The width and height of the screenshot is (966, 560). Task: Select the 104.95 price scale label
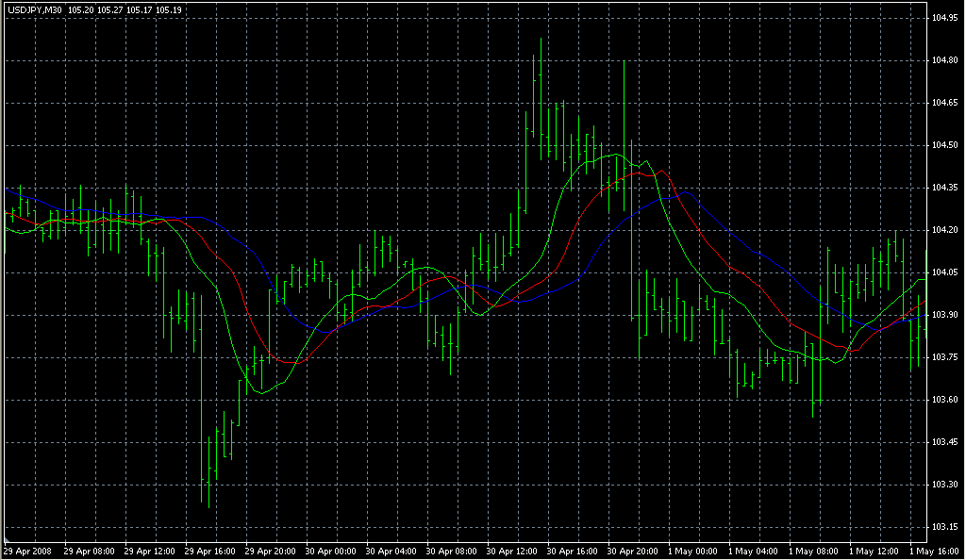[944, 18]
